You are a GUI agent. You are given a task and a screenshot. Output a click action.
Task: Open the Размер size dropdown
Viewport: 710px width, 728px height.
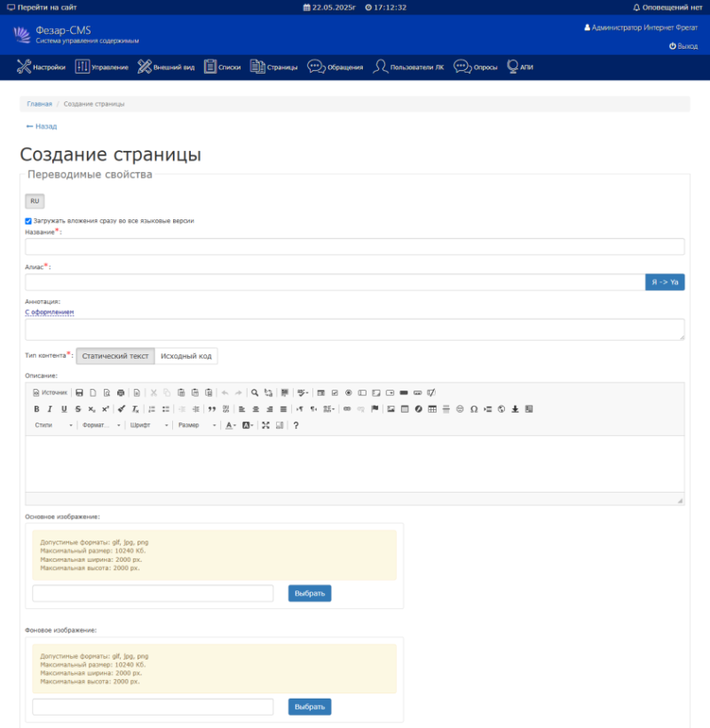click(196, 425)
